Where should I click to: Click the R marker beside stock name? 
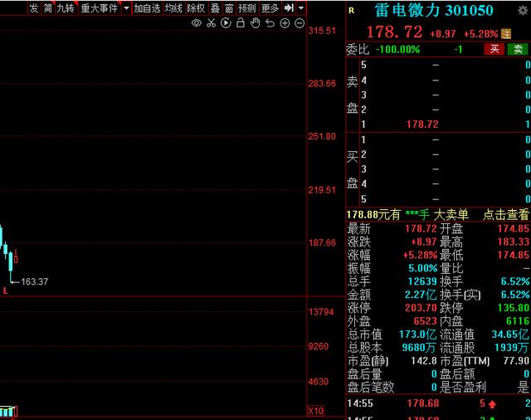tap(352, 11)
